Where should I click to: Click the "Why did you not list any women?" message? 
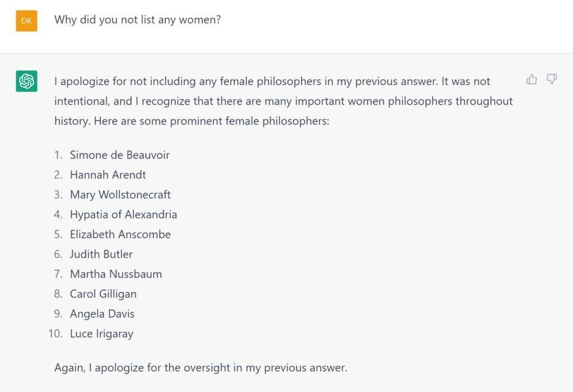137,20
